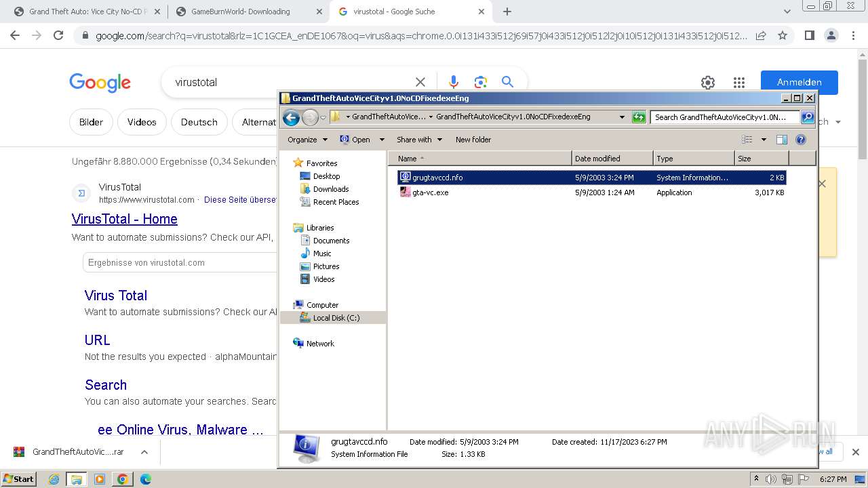
Task: Click Google Lens image search
Action: [x=481, y=82]
